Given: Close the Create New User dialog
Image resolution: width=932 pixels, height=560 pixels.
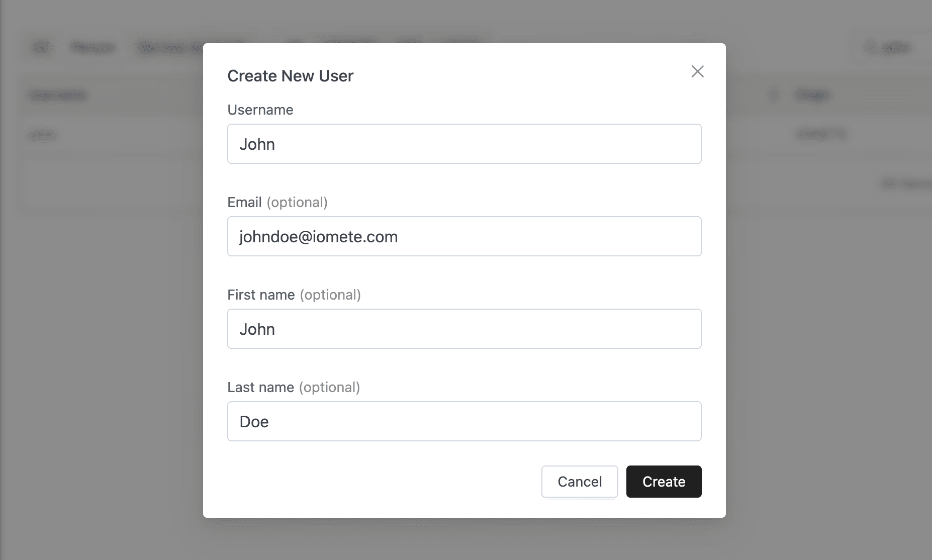Looking at the screenshot, I should 697,71.
